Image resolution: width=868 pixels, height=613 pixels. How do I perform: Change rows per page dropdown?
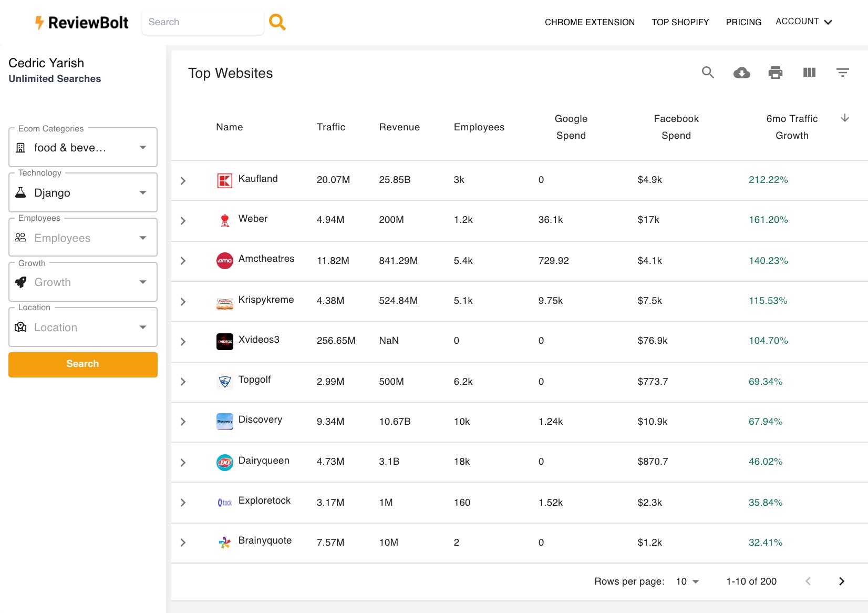687,581
